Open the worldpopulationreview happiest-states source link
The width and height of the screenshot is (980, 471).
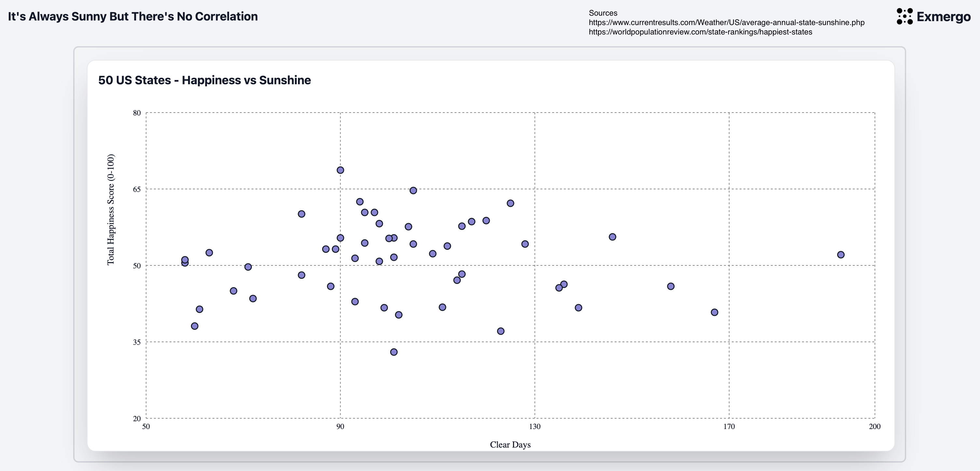(x=701, y=32)
